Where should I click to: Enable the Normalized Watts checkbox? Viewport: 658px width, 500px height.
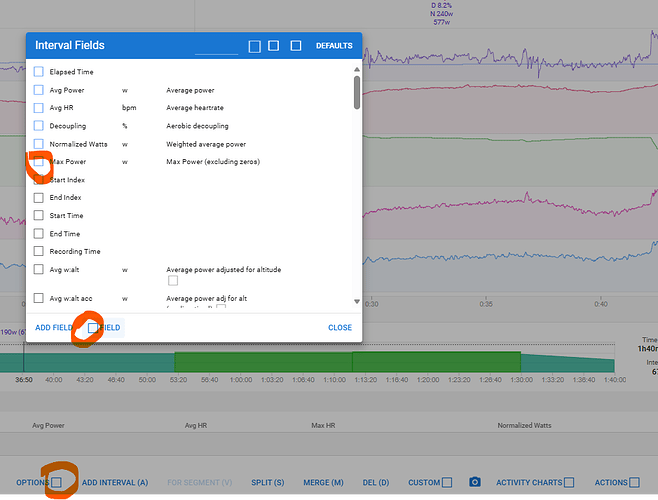point(39,144)
